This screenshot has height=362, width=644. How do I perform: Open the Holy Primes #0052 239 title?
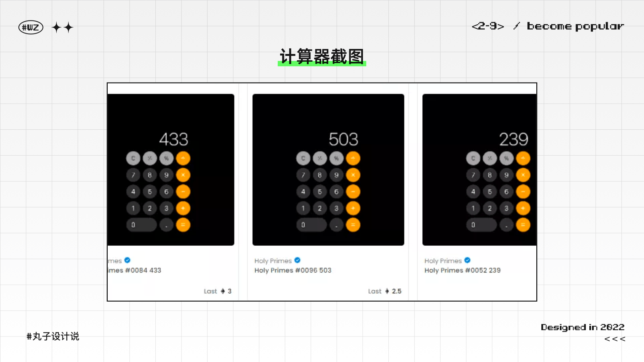(x=462, y=270)
